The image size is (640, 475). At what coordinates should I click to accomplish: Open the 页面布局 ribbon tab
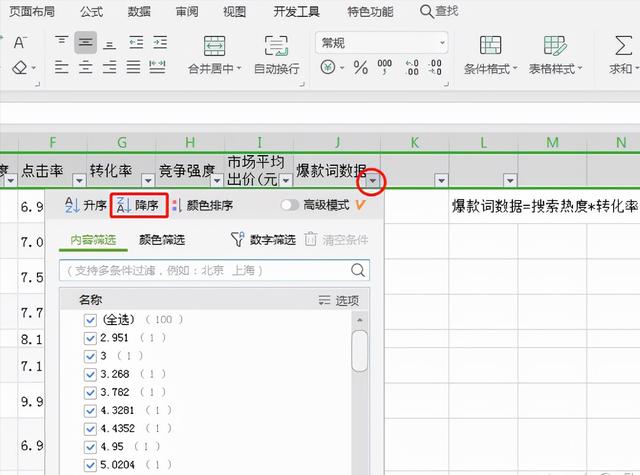tap(31, 11)
